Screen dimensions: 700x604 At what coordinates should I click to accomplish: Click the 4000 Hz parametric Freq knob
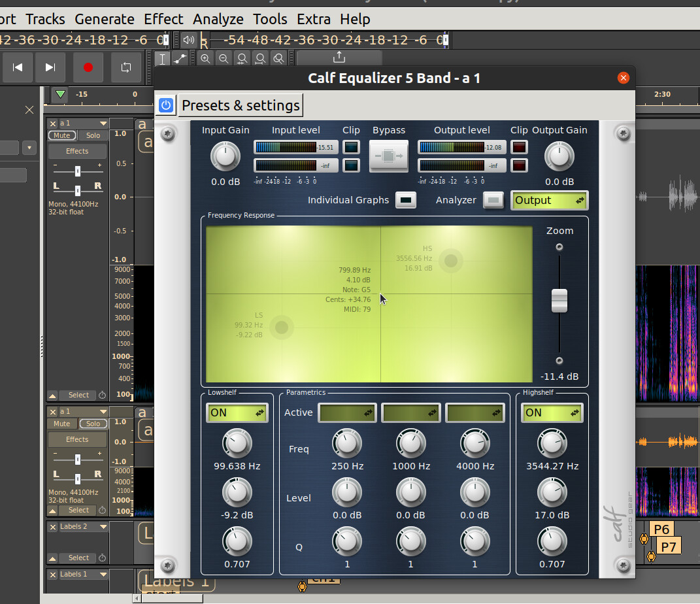pos(475,444)
